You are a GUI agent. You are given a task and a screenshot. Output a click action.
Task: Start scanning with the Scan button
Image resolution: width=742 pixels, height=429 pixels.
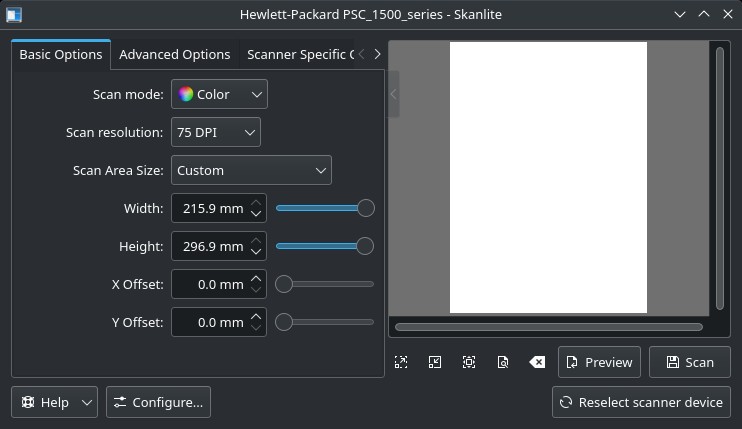tap(689, 362)
